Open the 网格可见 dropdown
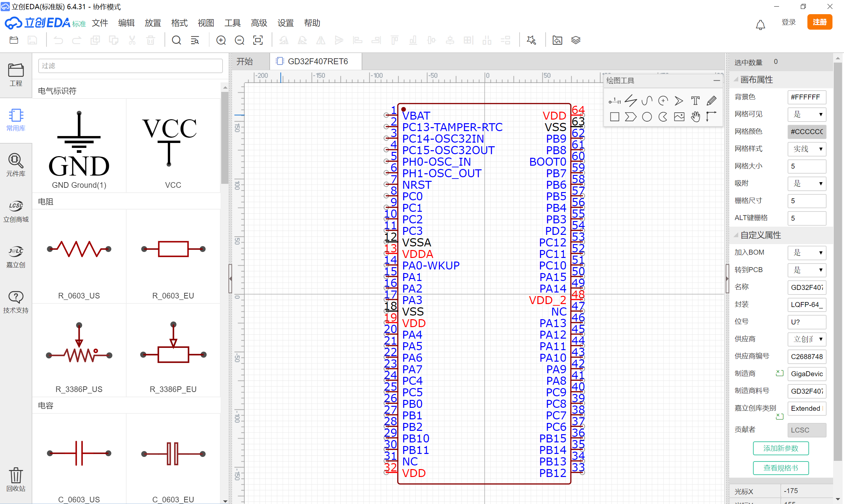The image size is (844, 504). (x=807, y=114)
